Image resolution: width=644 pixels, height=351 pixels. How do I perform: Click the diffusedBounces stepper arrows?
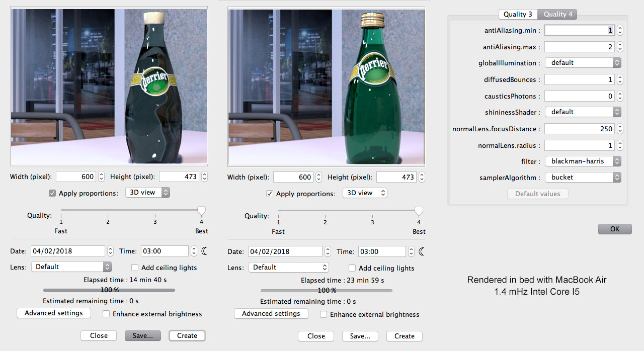[x=620, y=79]
